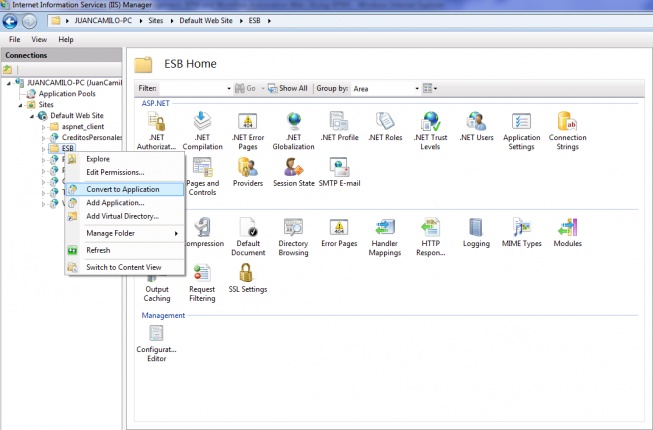Viewport: 653px width, 430px height.
Task: Open the Directory Browsing feature
Action: pos(294,237)
